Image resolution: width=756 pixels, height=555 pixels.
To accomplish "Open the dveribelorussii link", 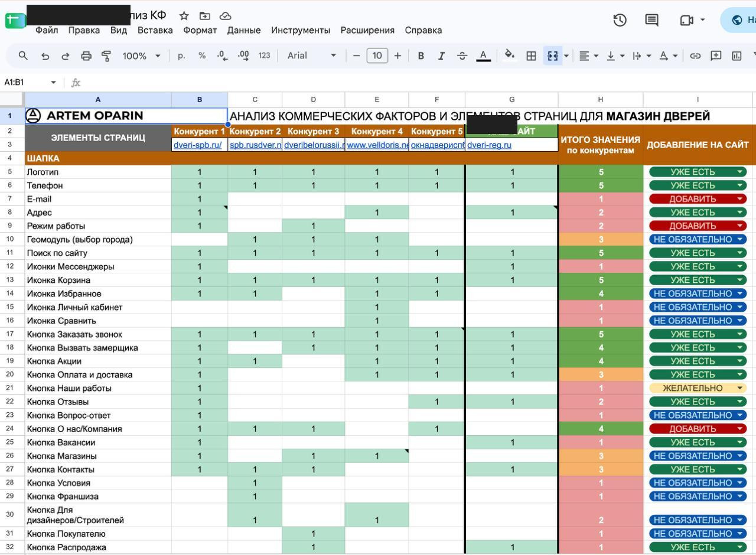I will point(314,145).
